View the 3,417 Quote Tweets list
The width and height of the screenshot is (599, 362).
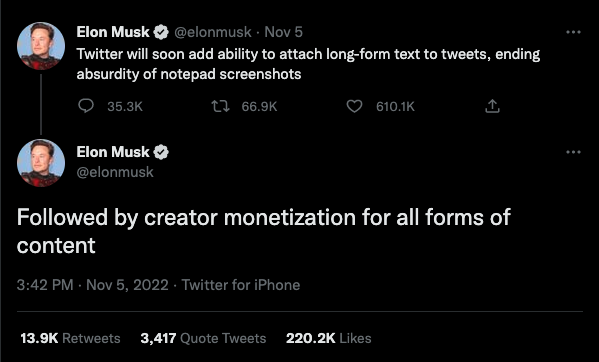(x=203, y=338)
